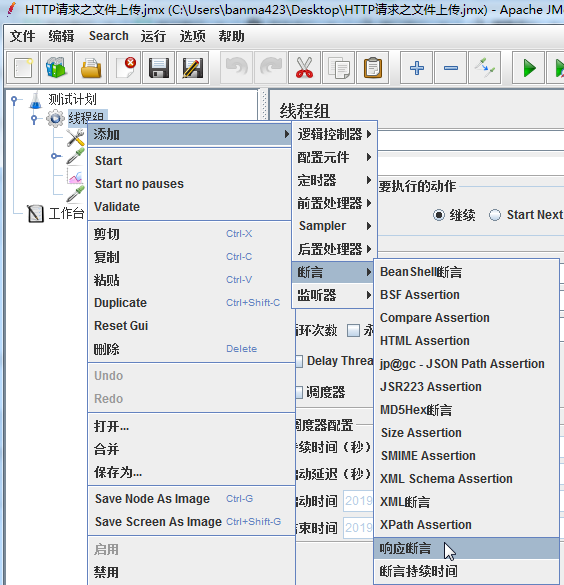The width and height of the screenshot is (564, 585).
Task: Choose 断言持续时间 in the submenu
Action: 466,571
